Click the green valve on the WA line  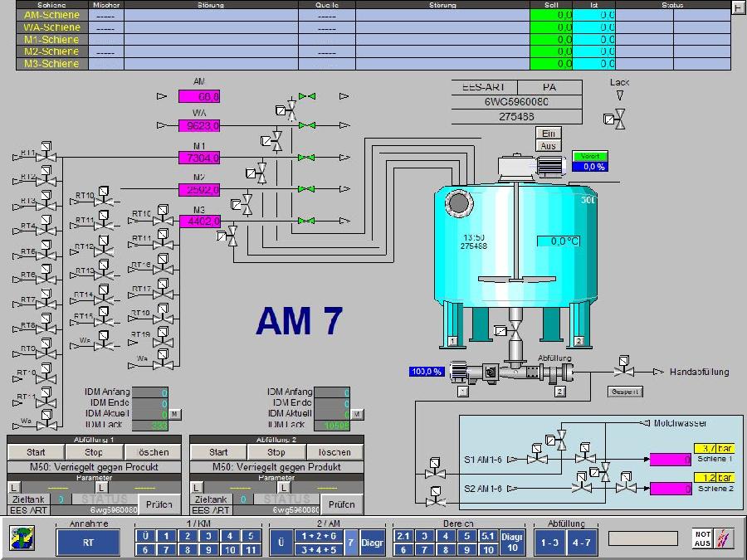pos(307,125)
